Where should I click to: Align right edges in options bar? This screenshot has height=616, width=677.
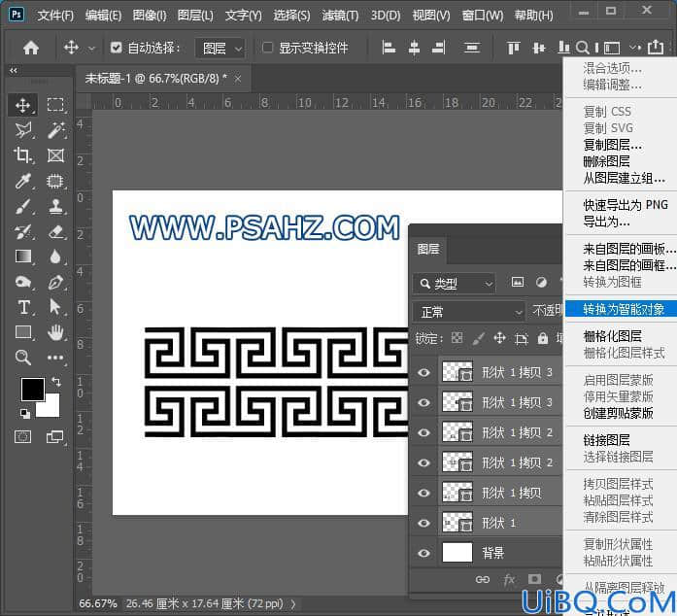[439, 48]
